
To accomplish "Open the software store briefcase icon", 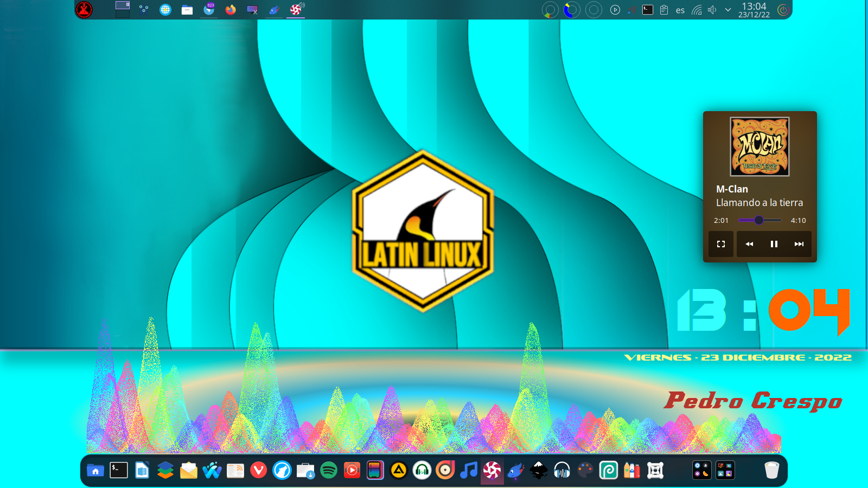I will point(305,470).
